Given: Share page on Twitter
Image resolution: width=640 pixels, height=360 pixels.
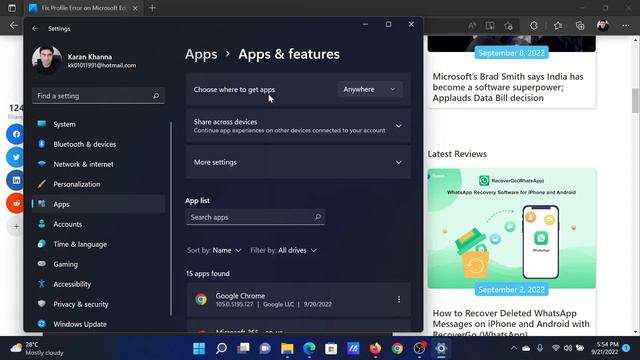Looking at the screenshot, I should [x=16, y=157].
